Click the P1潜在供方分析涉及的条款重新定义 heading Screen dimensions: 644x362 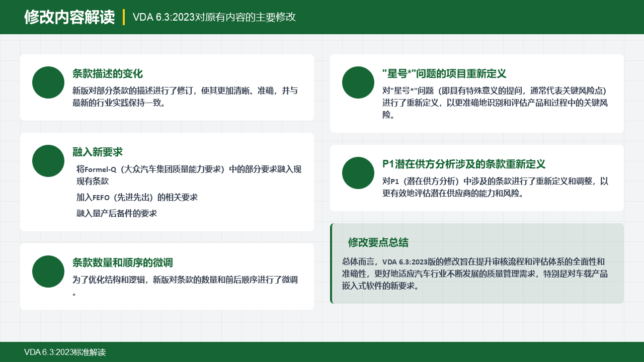pyautogui.click(x=464, y=164)
